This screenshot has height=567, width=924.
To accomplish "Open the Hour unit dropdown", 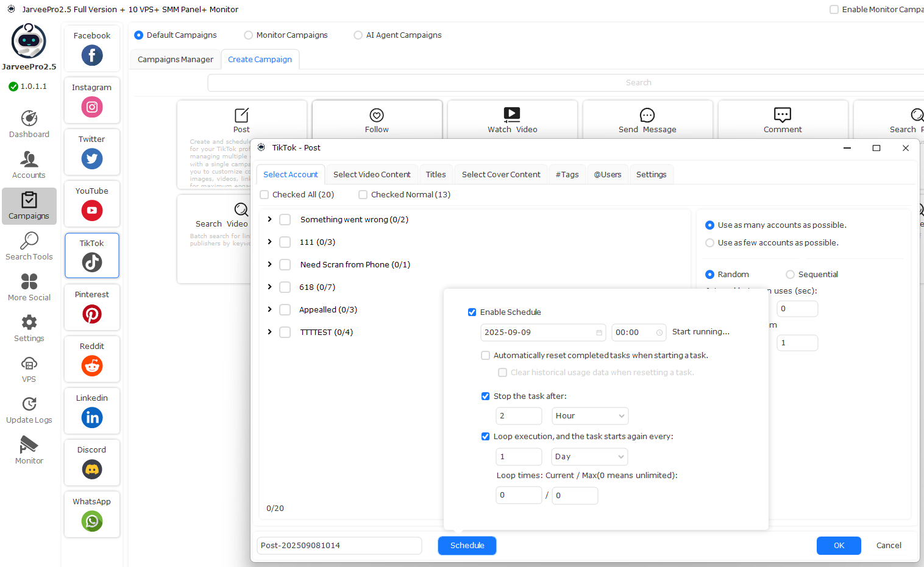I will point(590,416).
